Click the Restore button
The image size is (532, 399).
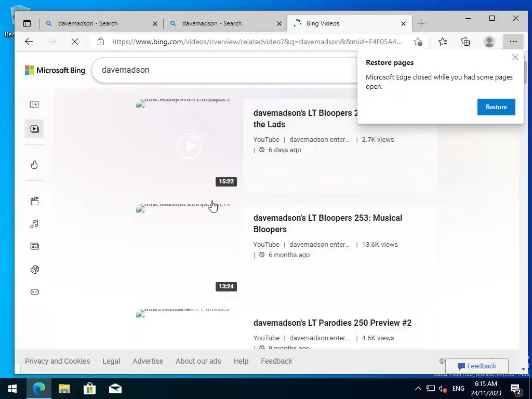496,107
